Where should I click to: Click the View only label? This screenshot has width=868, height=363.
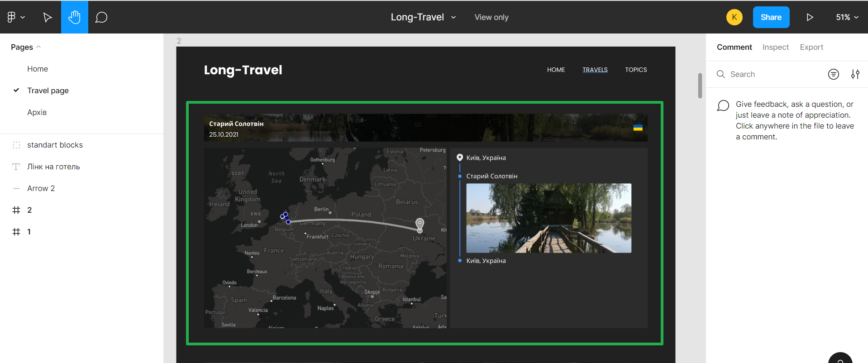pos(491,17)
